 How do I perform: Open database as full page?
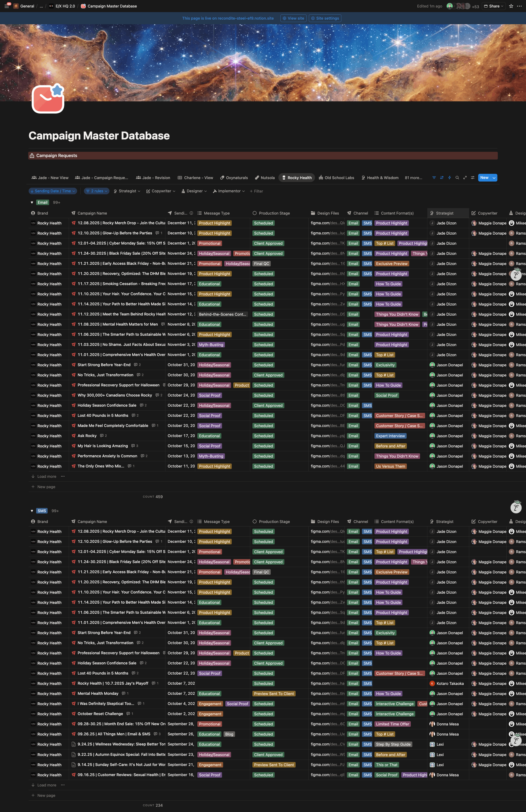[x=465, y=178]
